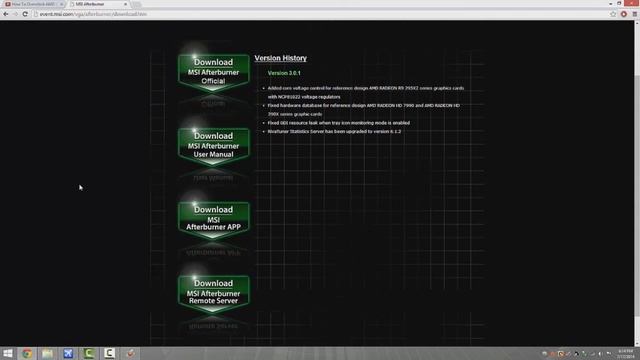This screenshot has width=640, height=360.
Task: Click the 'Version 3.0.1' text
Action: coord(284,73)
